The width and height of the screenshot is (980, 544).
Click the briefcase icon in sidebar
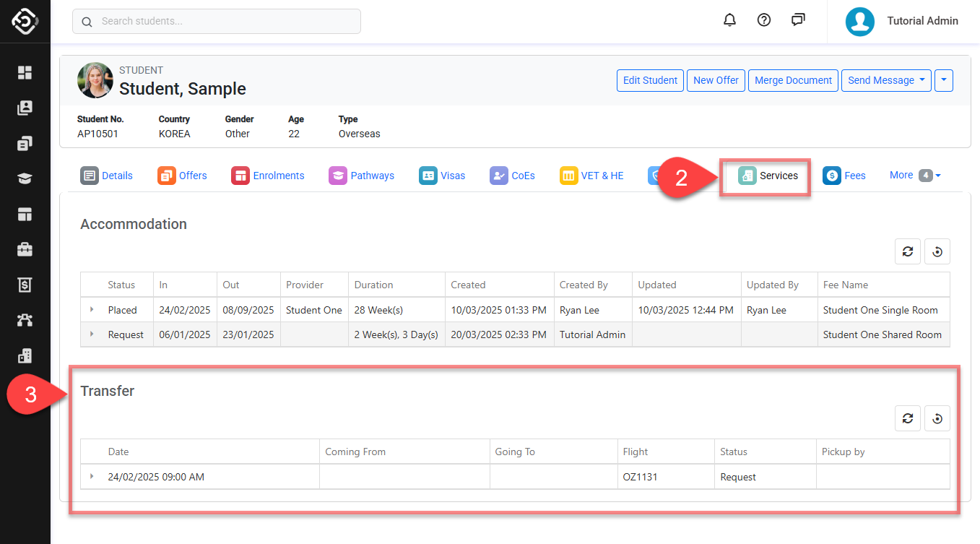pos(25,249)
